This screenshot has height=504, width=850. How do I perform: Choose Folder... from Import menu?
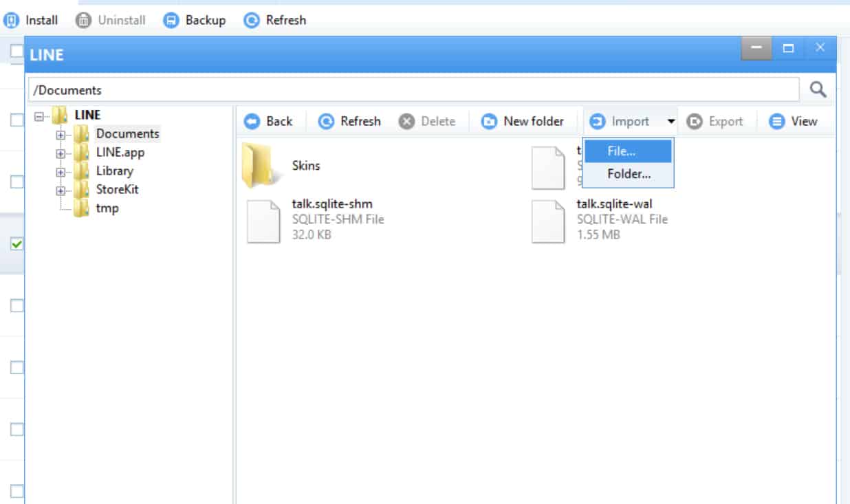[x=629, y=175]
